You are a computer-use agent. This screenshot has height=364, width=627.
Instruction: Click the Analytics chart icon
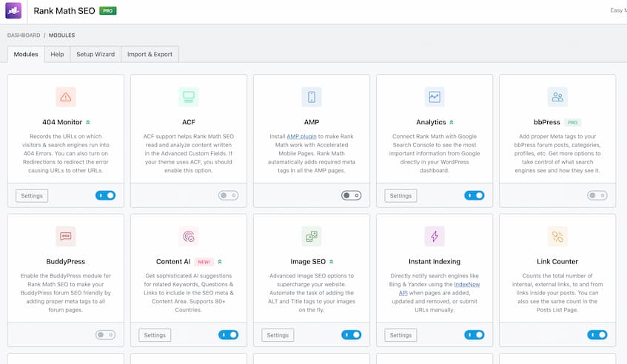click(x=435, y=97)
